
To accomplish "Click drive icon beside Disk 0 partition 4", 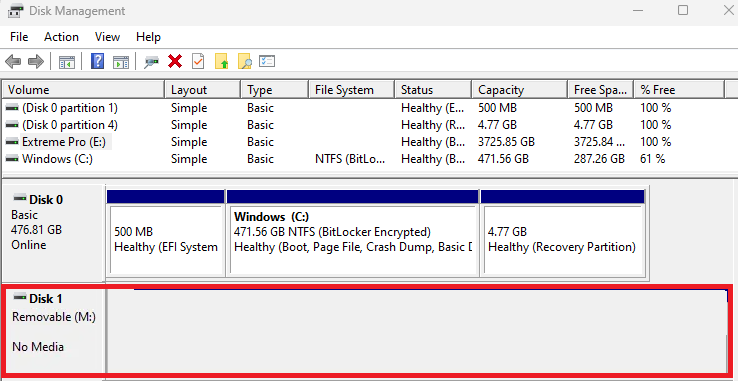I will pyautogui.click(x=12, y=125).
